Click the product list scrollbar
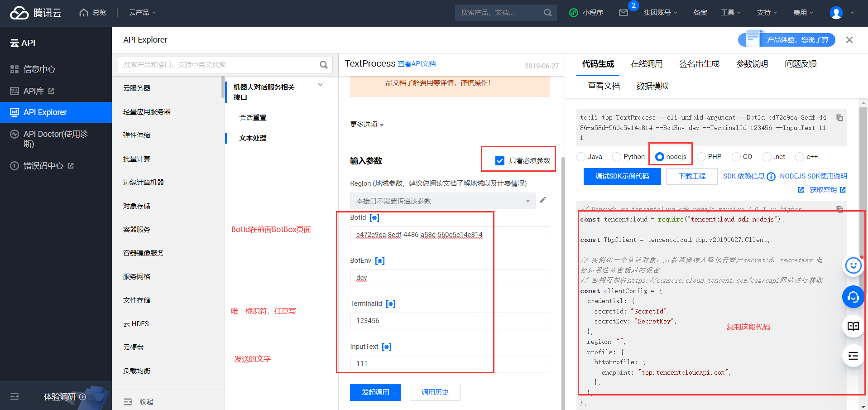This screenshot has width=868, height=410. pos(223,87)
